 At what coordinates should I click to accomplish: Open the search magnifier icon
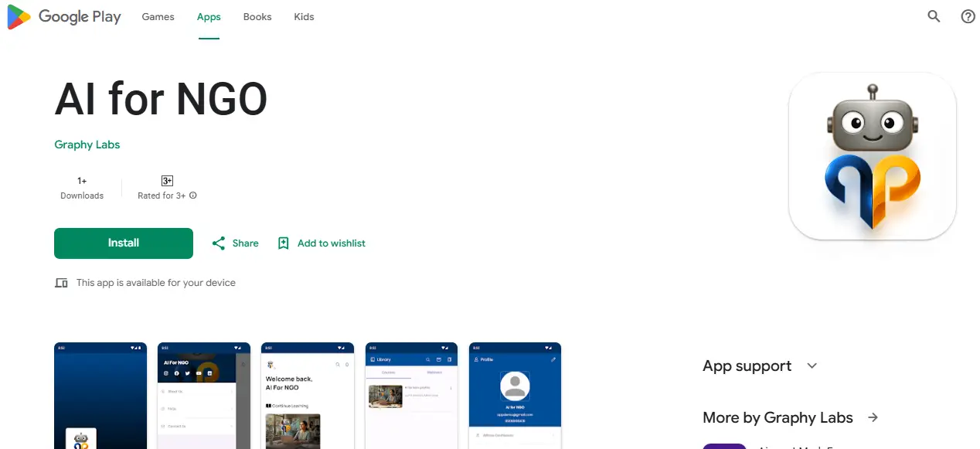click(x=934, y=16)
